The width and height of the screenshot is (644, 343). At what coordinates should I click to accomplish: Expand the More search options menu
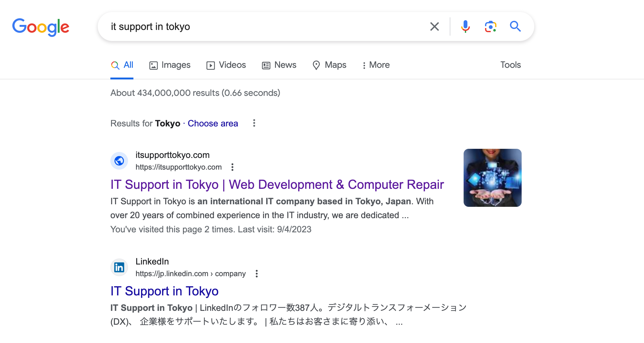[376, 65]
